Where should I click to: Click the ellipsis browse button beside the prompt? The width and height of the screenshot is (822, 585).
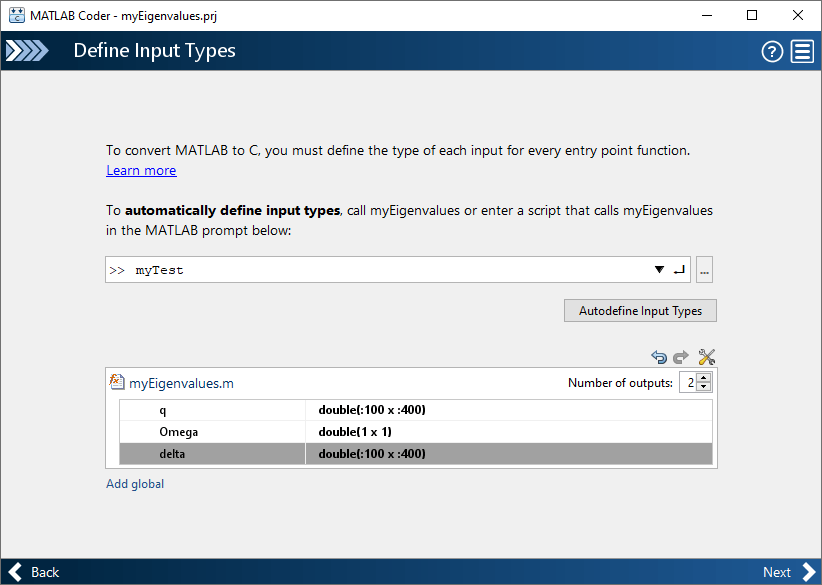[x=704, y=270]
